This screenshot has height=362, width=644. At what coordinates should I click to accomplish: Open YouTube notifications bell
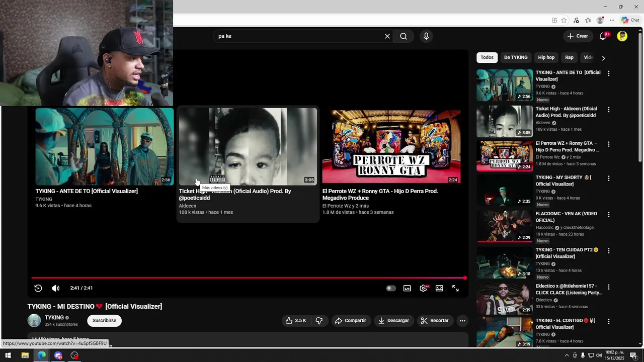coord(603,36)
